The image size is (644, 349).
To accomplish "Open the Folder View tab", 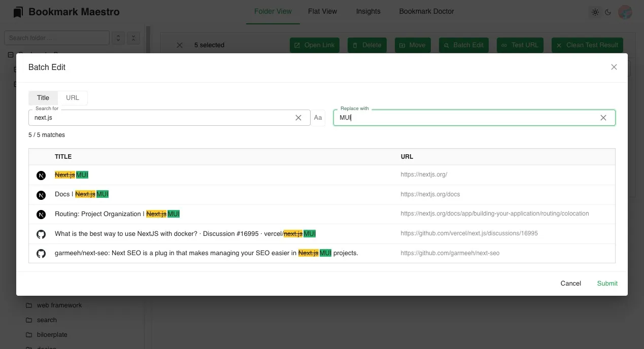I will (273, 12).
